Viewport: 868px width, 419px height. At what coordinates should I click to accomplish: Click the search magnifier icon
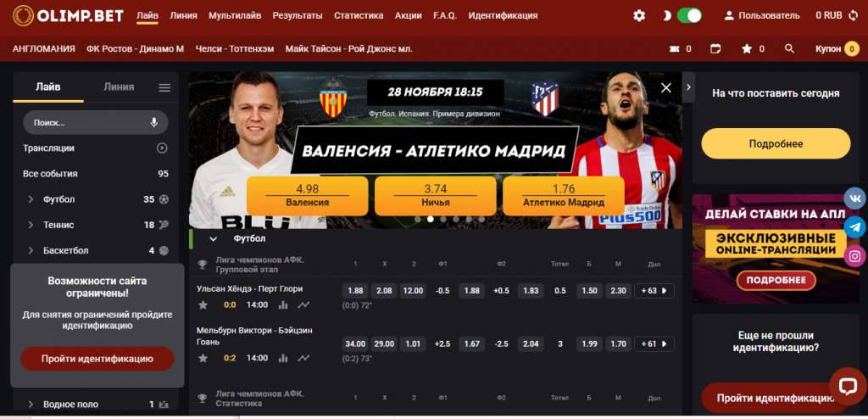790,49
